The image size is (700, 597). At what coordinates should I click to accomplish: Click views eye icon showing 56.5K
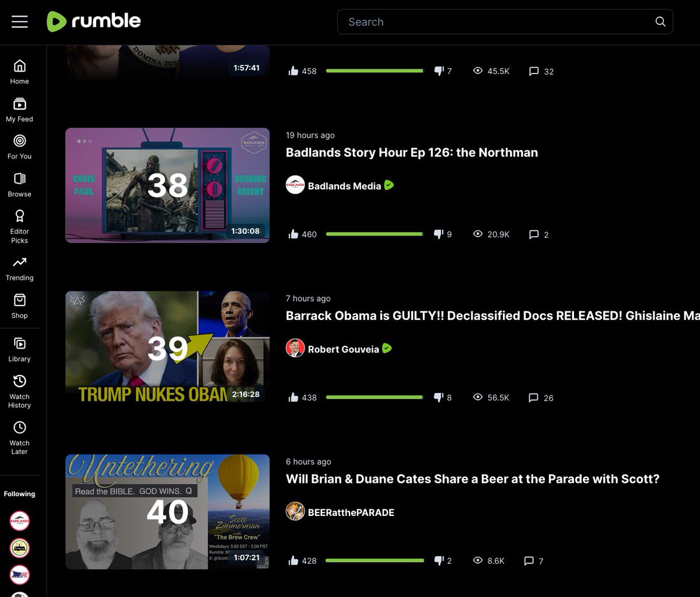click(478, 397)
